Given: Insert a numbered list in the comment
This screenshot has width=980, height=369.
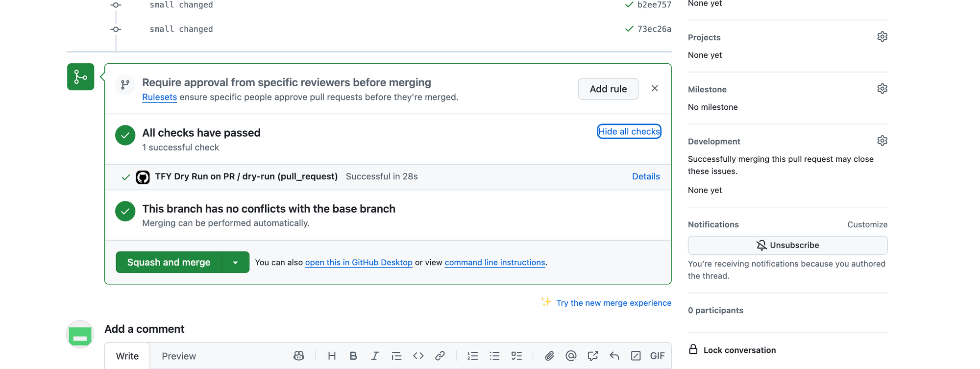Looking at the screenshot, I should [x=472, y=356].
